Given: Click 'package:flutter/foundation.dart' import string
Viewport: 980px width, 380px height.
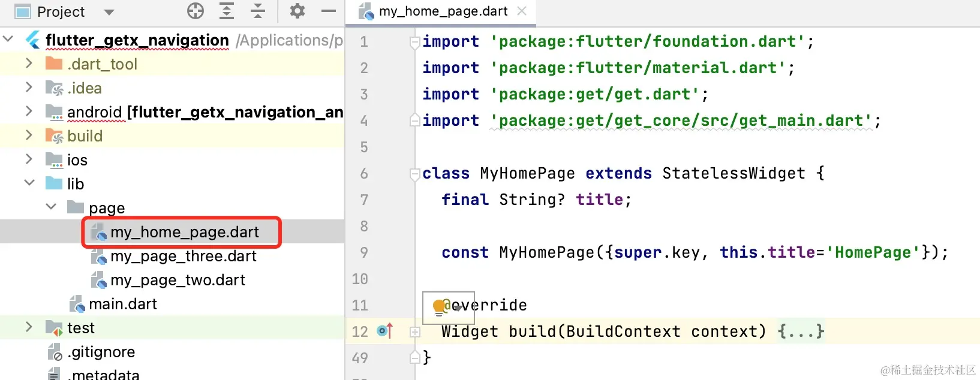Looking at the screenshot, I should [647, 41].
